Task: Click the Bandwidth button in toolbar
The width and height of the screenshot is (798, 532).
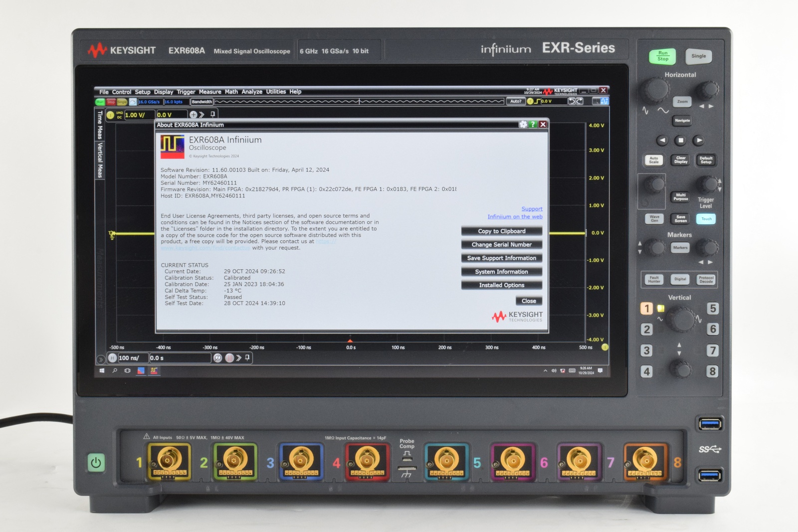Action: pyautogui.click(x=202, y=102)
